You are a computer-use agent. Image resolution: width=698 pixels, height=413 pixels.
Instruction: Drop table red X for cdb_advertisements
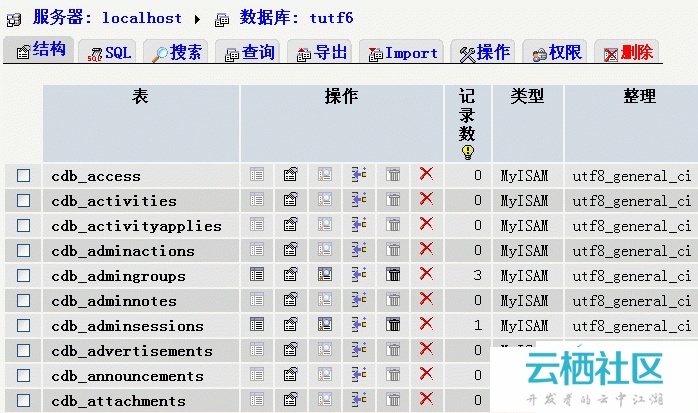pos(426,348)
